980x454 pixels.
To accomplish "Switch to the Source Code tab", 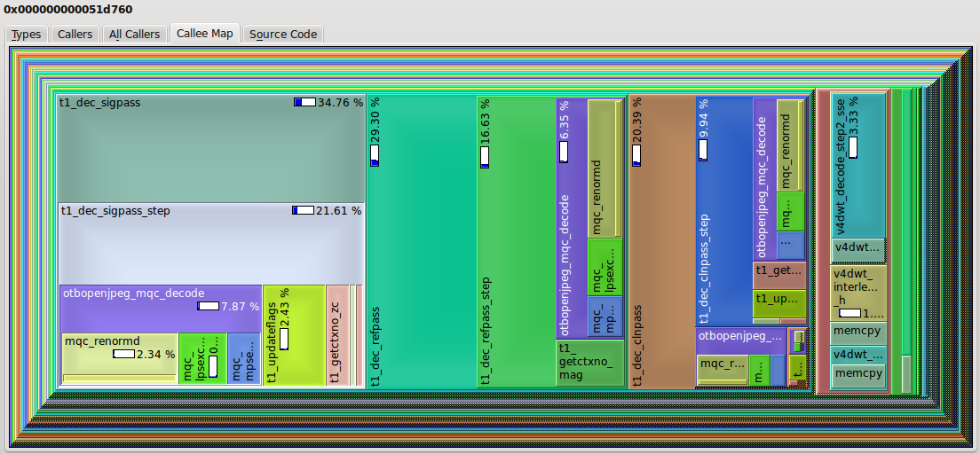I will 282,34.
